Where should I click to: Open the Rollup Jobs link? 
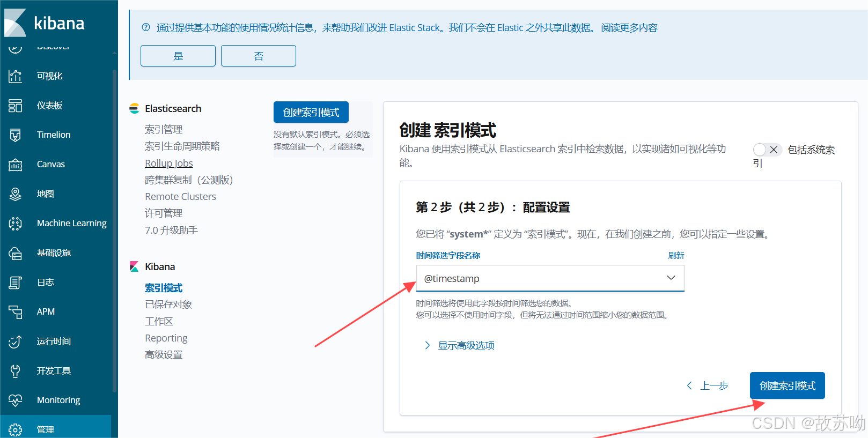click(169, 163)
